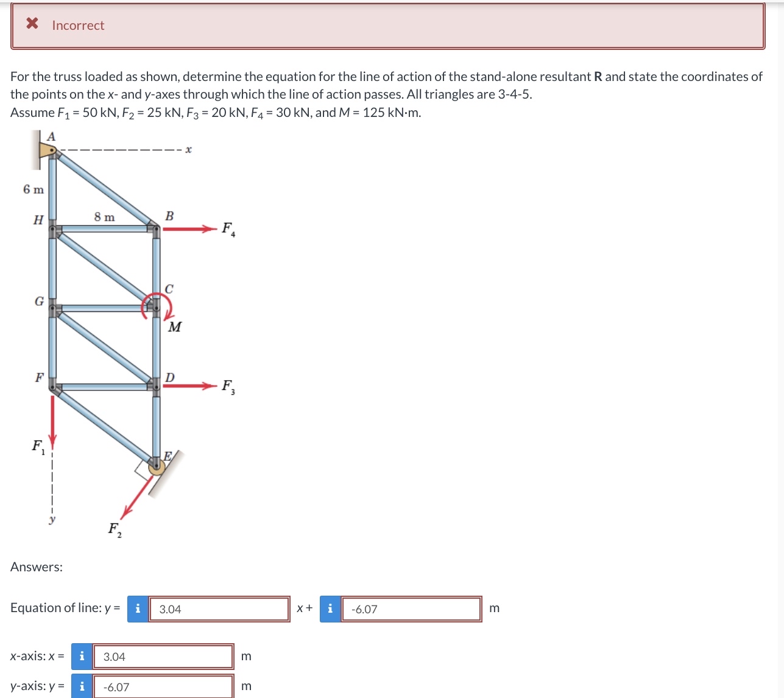
Task: Click the Answers heading text
Action: click(x=36, y=566)
